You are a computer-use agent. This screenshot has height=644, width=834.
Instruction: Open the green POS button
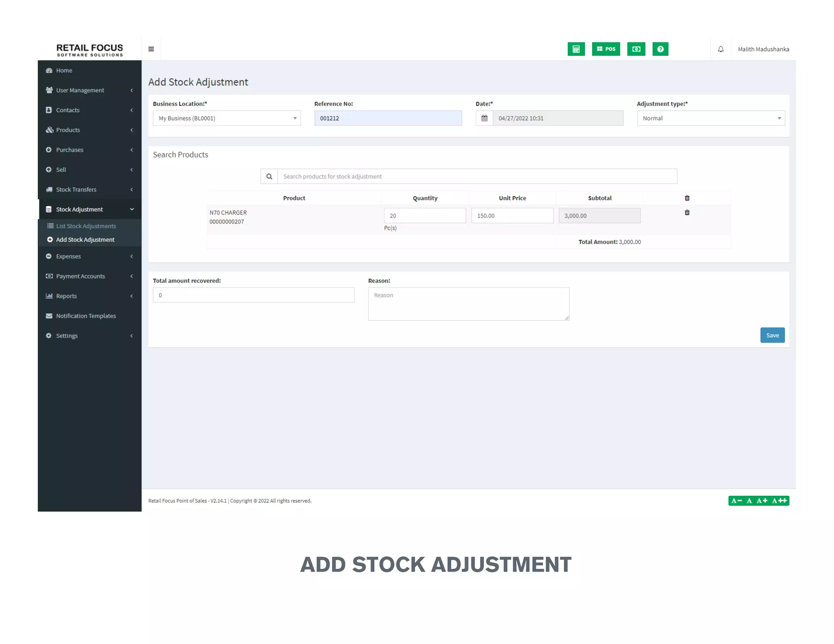tap(606, 49)
